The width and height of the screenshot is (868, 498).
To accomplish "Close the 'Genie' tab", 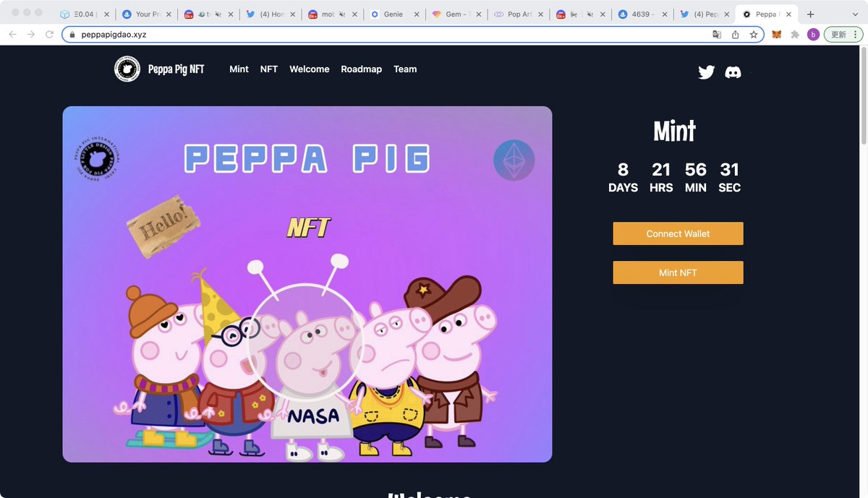I will (416, 14).
